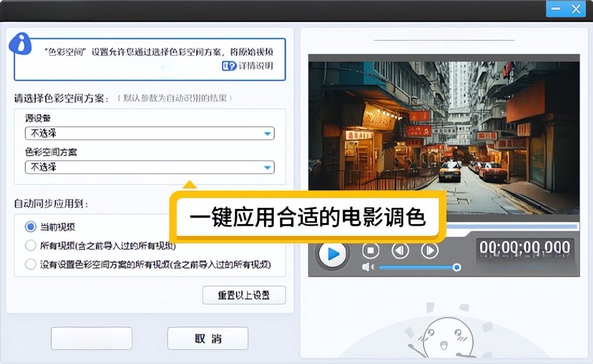Click the 自动同步应用到 label
Image resolution: width=593 pixels, height=364 pixels.
coord(51,204)
